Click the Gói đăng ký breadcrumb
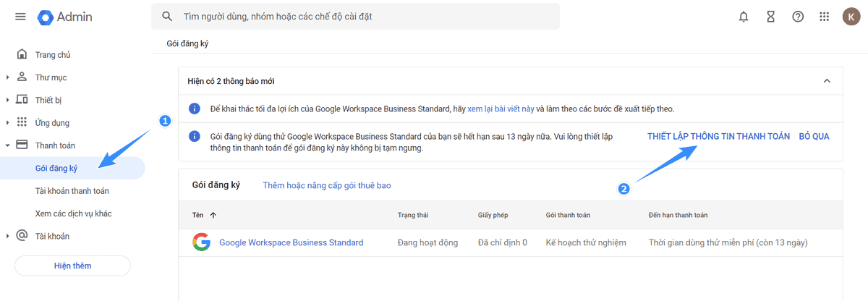 [x=187, y=43]
